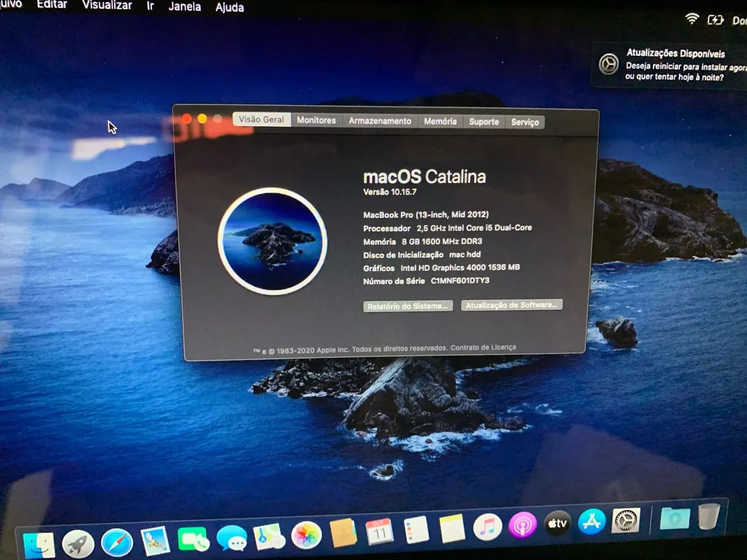This screenshot has height=560, width=747.
Task: Open the Ajuda menu
Action: [229, 8]
